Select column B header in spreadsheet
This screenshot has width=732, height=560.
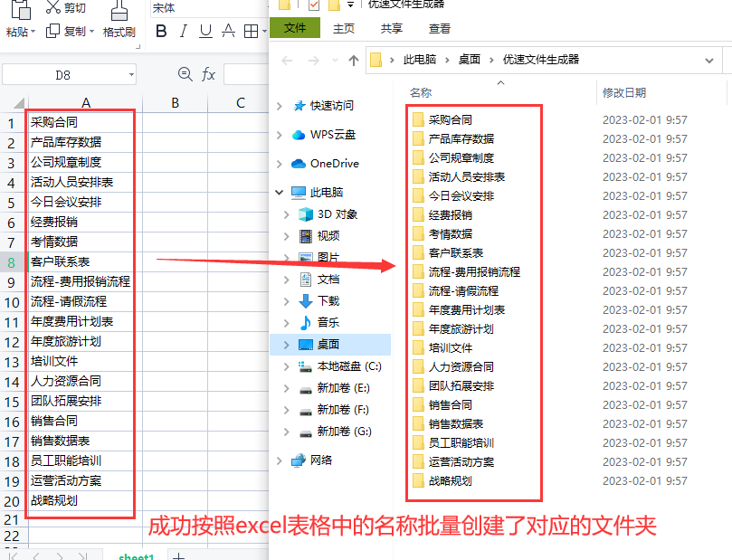tap(175, 102)
